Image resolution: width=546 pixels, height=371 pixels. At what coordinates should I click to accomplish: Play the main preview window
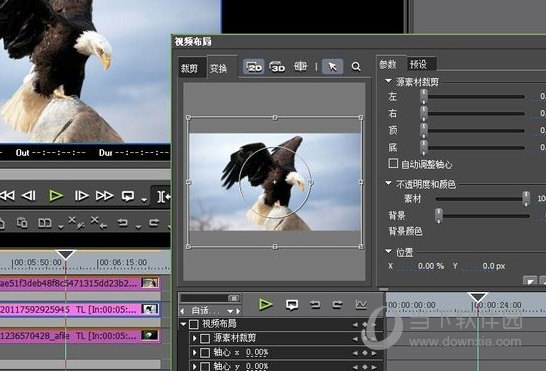tap(56, 196)
